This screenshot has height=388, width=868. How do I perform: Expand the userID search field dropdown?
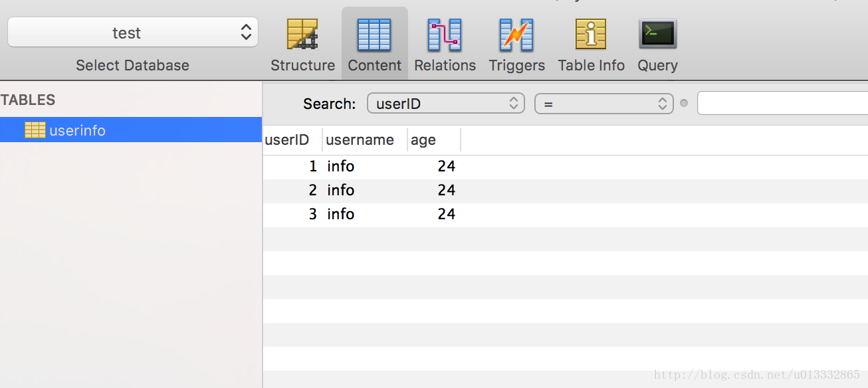[x=445, y=104]
